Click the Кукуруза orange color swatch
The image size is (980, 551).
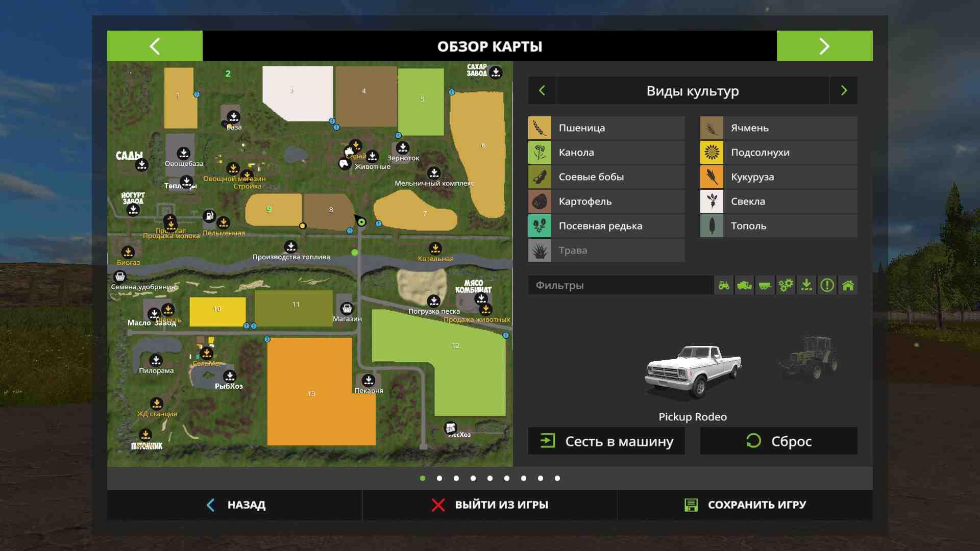coord(712,177)
